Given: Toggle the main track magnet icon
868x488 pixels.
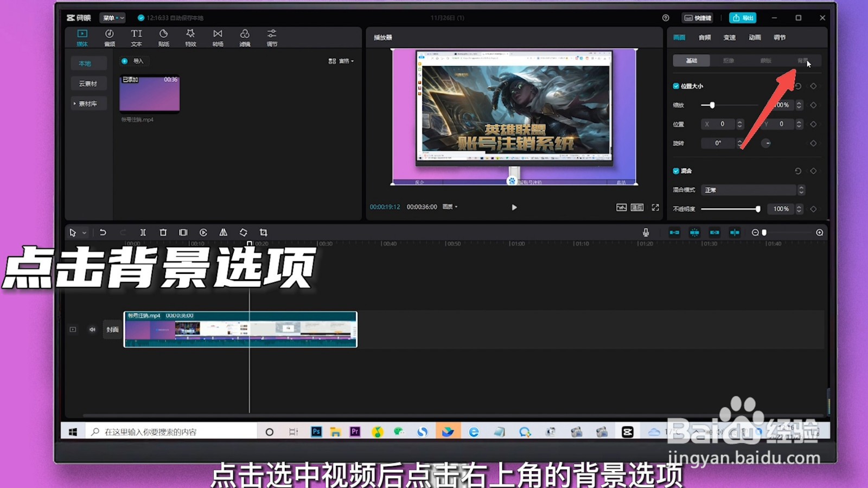Looking at the screenshot, I should click(x=674, y=233).
